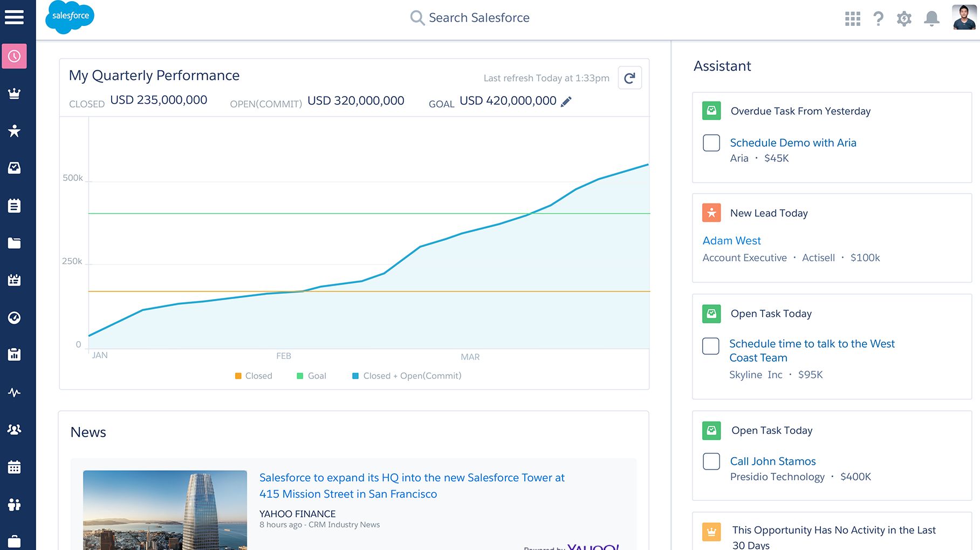Image resolution: width=980 pixels, height=550 pixels.
Task: Open the hamburger navigation menu
Action: point(14,17)
